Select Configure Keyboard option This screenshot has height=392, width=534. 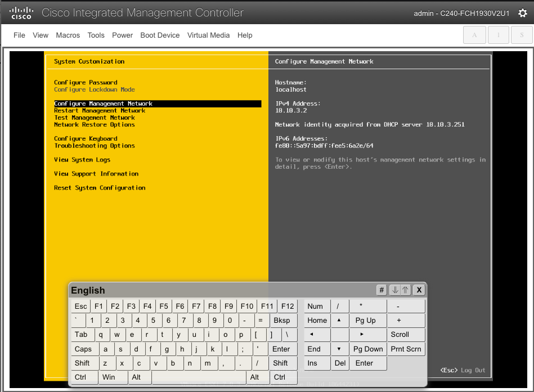(86, 138)
